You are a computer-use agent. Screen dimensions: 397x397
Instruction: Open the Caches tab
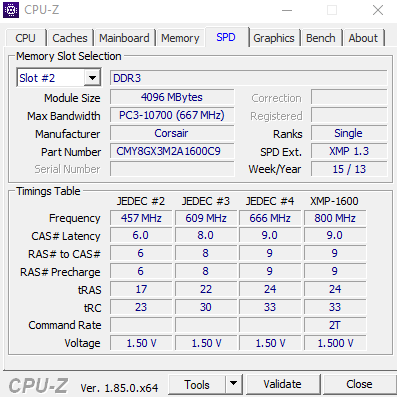pyautogui.click(x=70, y=38)
